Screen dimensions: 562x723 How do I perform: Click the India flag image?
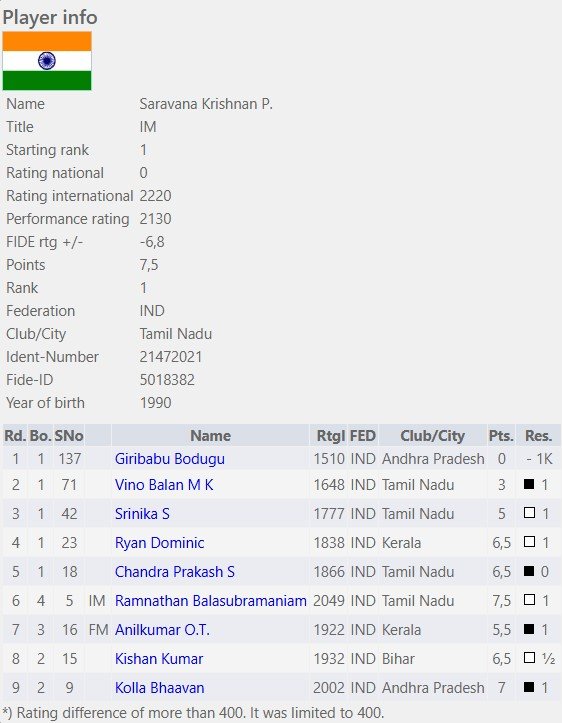click(x=47, y=61)
